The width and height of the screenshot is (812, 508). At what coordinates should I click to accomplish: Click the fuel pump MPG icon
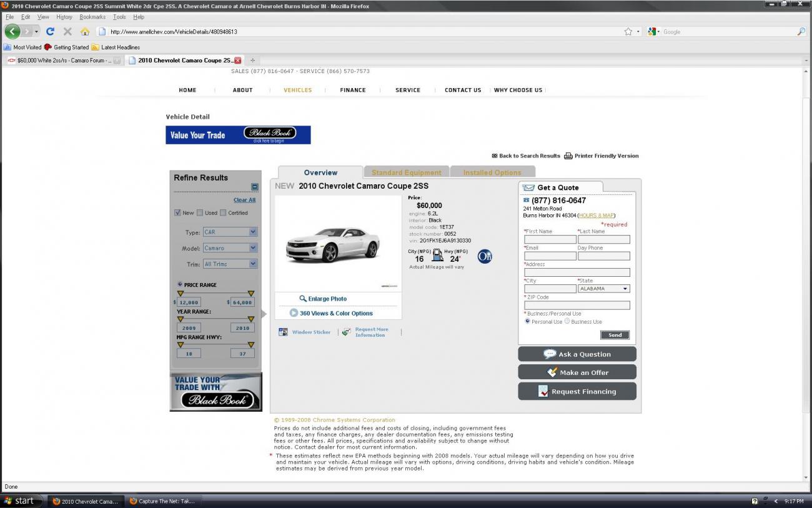click(438, 255)
